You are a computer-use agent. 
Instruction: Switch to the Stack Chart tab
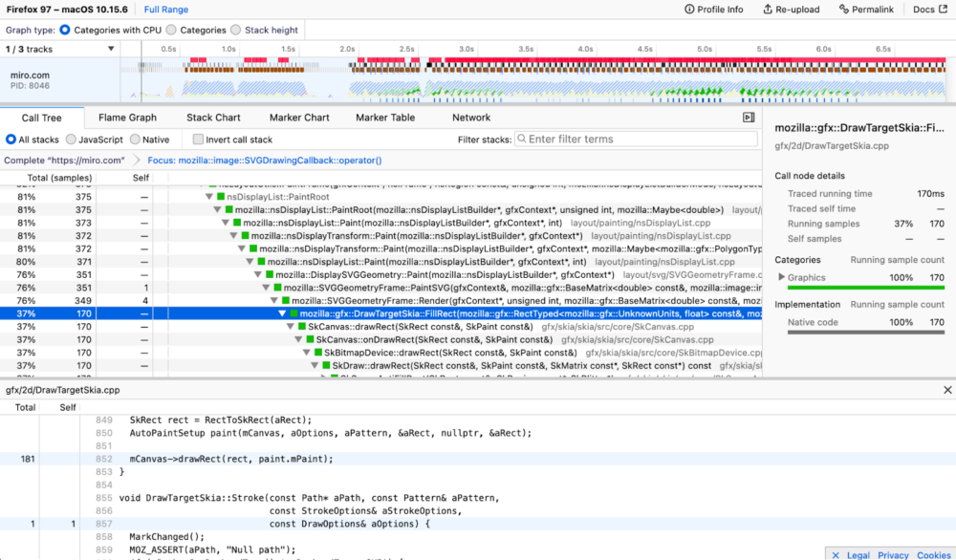point(213,118)
